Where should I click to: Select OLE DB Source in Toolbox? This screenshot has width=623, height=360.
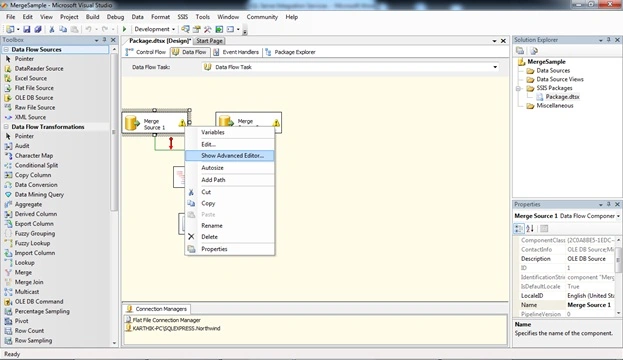(34, 98)
